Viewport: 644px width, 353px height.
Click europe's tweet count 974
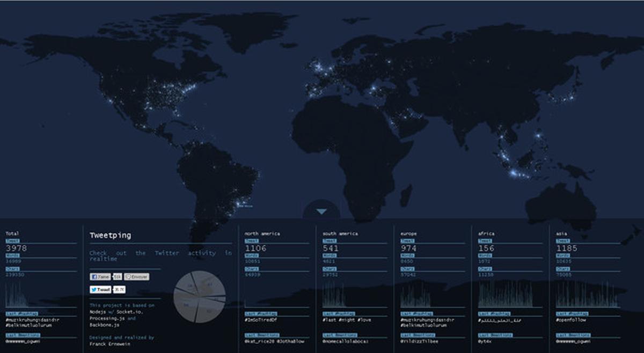point(408,248)
